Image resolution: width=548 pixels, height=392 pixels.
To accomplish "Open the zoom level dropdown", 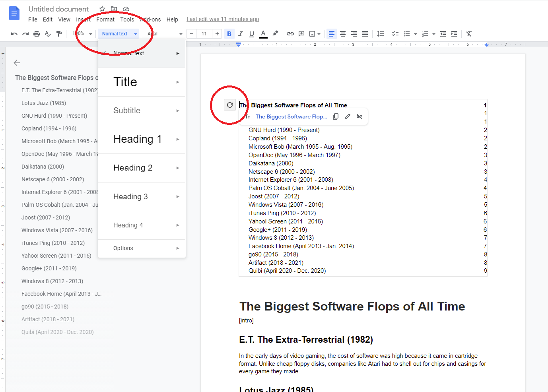I will tap(90, 34).
